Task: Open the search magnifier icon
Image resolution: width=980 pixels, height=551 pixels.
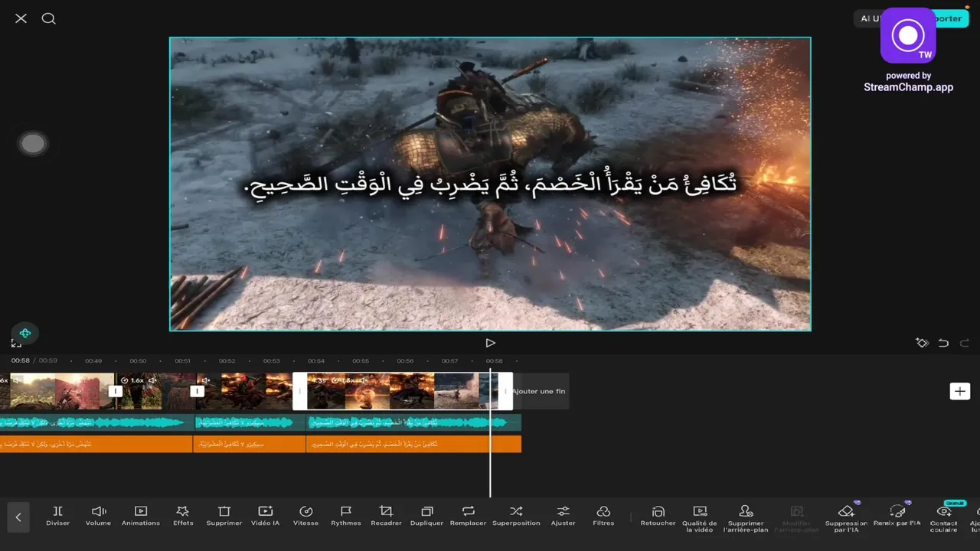Action: tap(48, 18)
